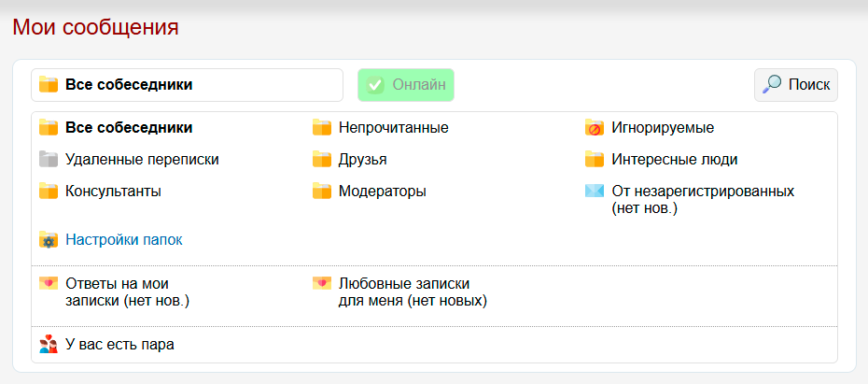The width and height of the screenshot is (868, 384).
Task: Open Ответы на мои записки (нет нов.)
Action: point(128,292)
